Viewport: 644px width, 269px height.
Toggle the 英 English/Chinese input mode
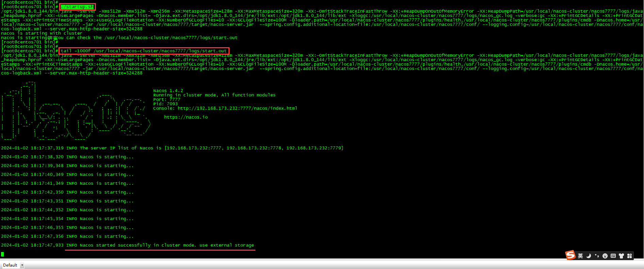click(x=580, y=256)
